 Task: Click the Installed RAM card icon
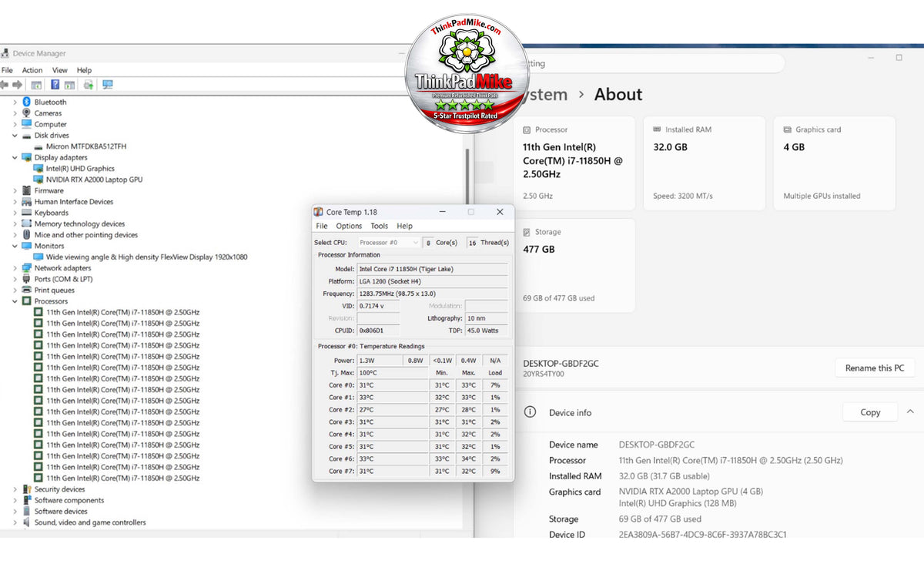coord(657,129)
